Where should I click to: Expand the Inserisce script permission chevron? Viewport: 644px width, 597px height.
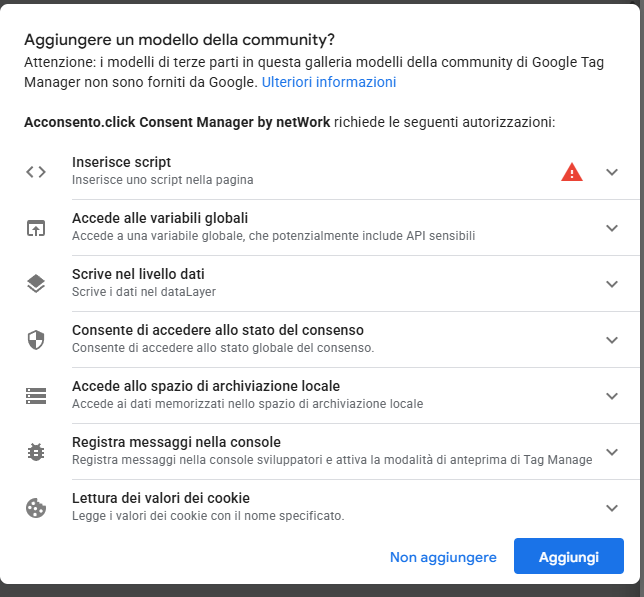pos(612,172)
